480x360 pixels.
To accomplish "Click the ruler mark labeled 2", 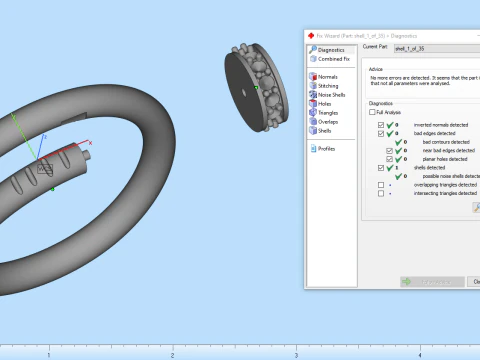I will (172, 355).
